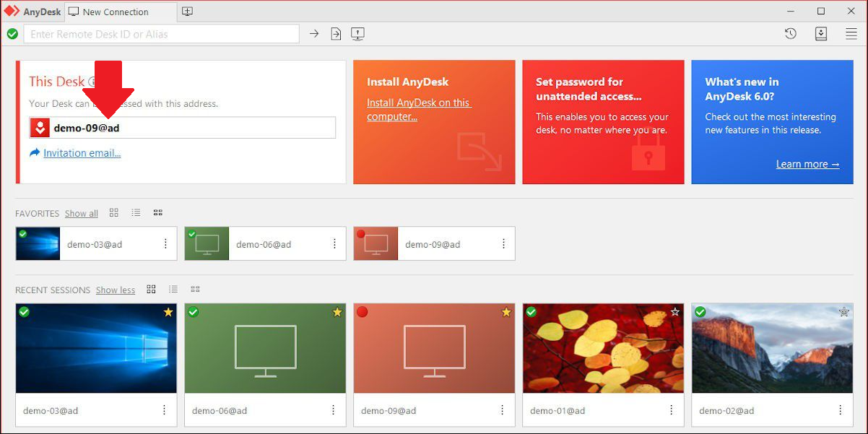Click favorite demo-03@ad Windows thumbnail
This screenshot has height=434, width=868.
pos(38,243)
